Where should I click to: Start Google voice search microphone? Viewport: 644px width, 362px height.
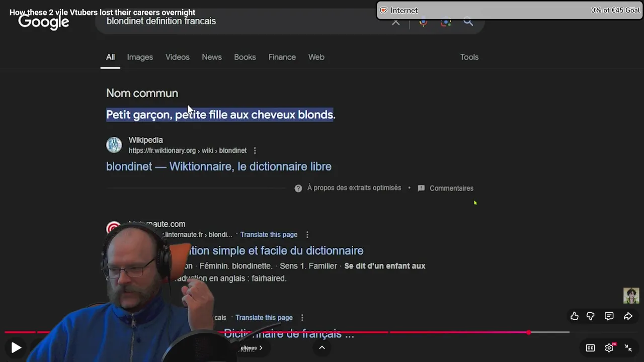(423, 22)
